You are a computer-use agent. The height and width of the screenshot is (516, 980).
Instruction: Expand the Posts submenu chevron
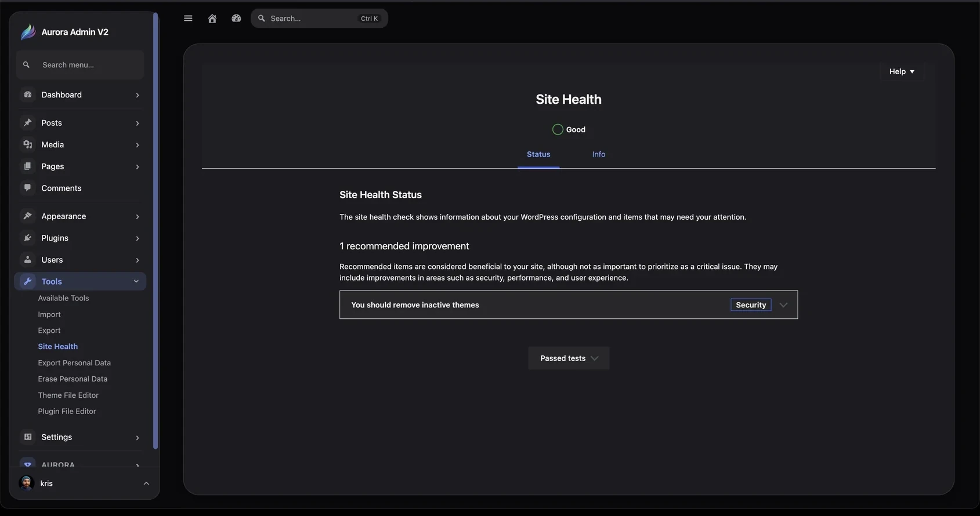tap(138, 123)
